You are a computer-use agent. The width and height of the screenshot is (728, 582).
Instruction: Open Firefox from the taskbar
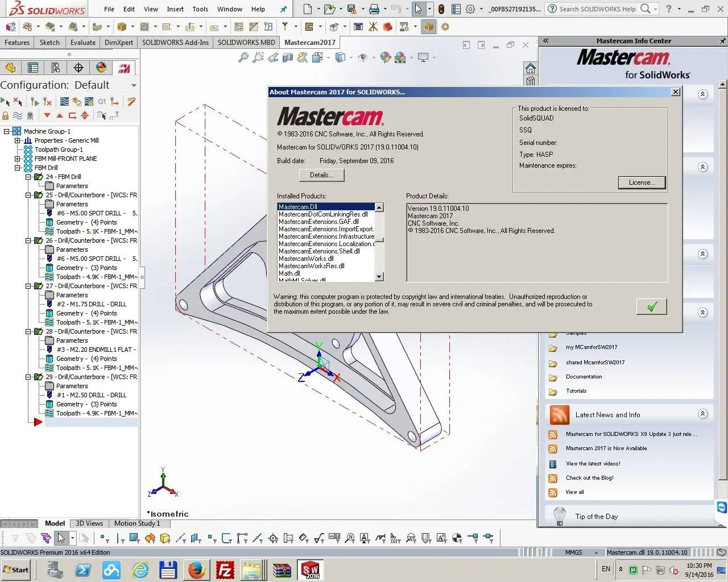(197, 569)
